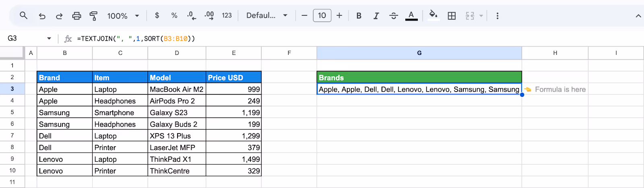Increase decimal places
Viewport: 644px width, 188px height.
click(209, 15)
